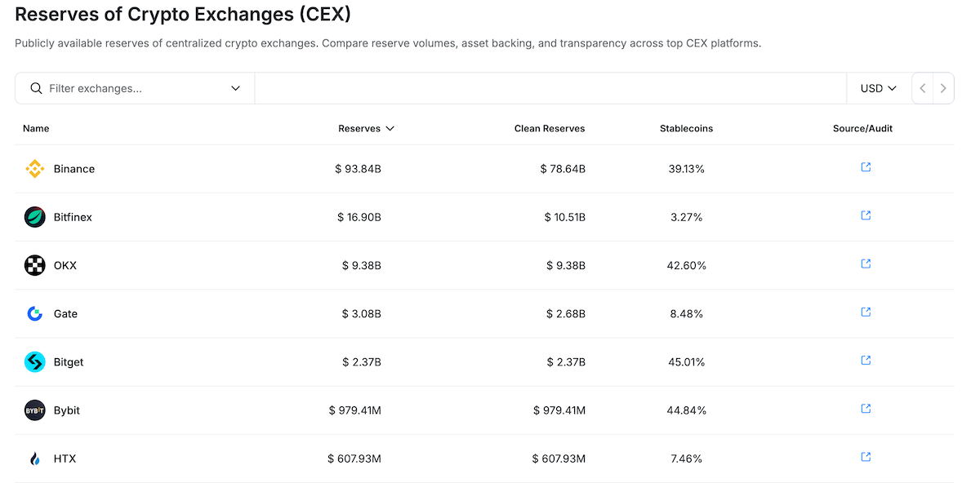Click the Bitfinex logo icon
This screenshot has width=980, height=483.
pos(34,217)
